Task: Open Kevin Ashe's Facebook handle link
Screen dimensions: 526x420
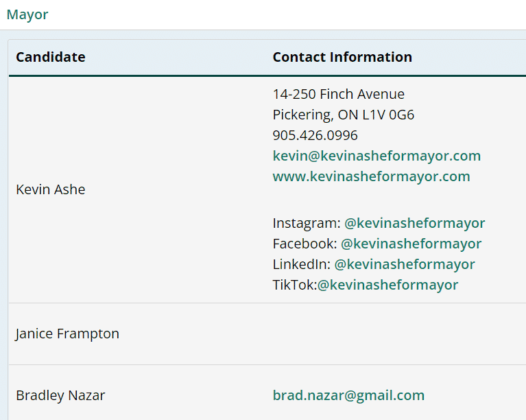Action: pyautogui.click(x=411, y=244)
